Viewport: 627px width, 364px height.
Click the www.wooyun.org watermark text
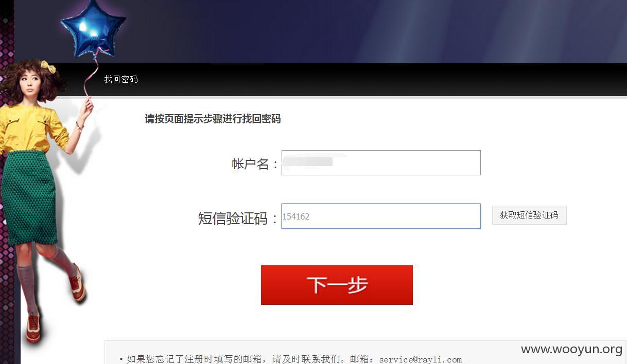pyautogui.click(x=571, y=350)
